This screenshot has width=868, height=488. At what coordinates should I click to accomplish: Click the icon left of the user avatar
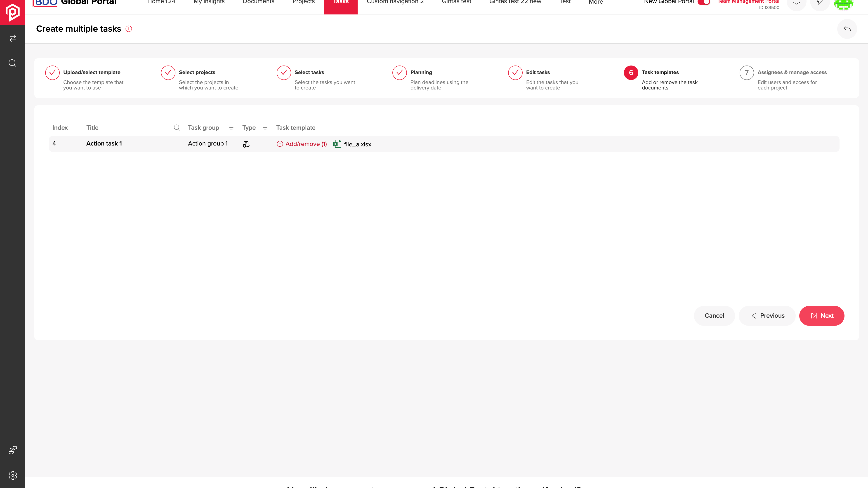[820, 3]
